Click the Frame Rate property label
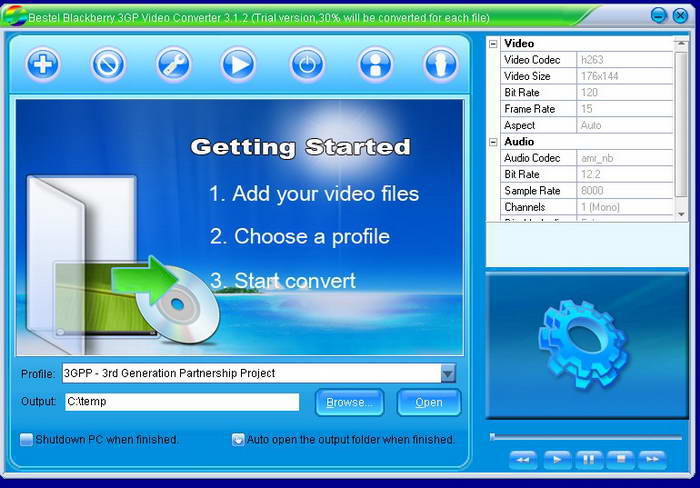Image resolution: width=700 pixels, height=488 pixels. pyautogui.click(x=529, y=109)
